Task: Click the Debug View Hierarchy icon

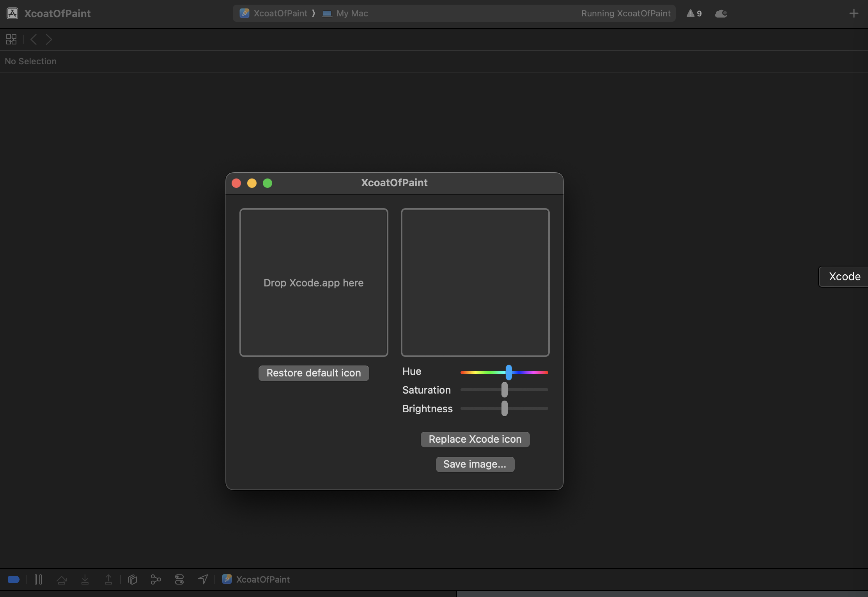Action: point(133,579)
